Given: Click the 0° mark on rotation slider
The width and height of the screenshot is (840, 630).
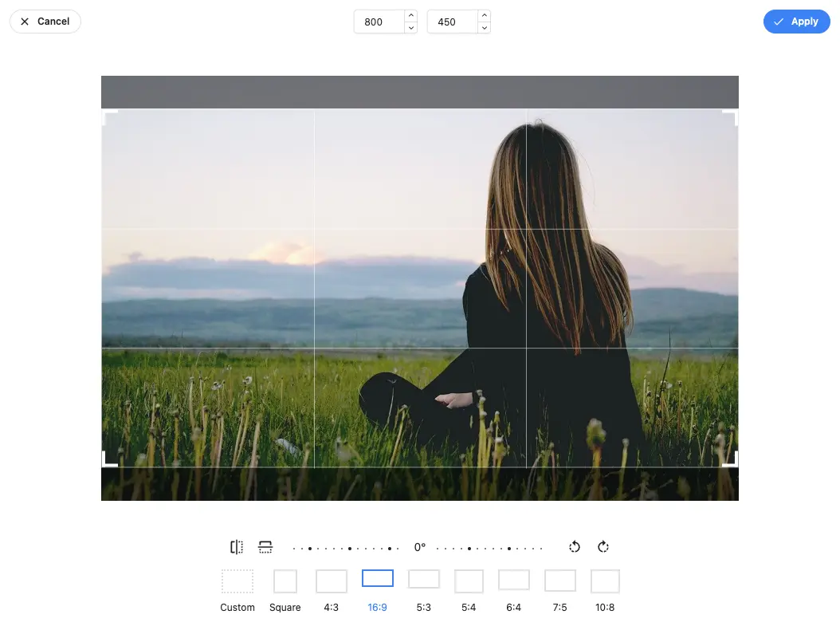Looking at the screenshot, I should pos(420,548).
